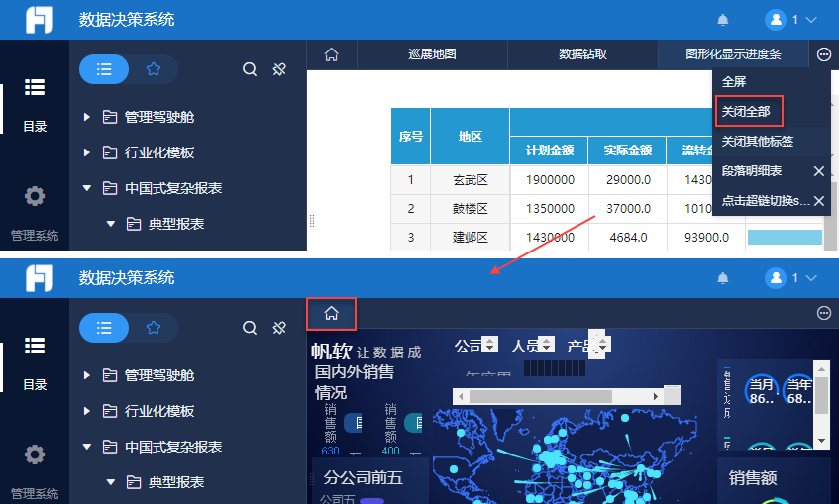The height and width of the screenshot is (504, 839).
Task: Expand 行业化模板 folder in upper tree
Action: 87,152
